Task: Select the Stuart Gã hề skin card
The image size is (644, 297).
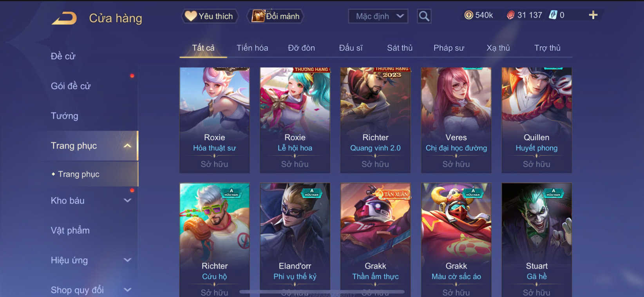Action: (x=537, y=240)
